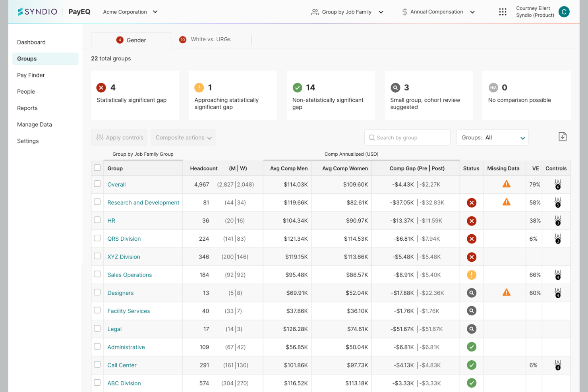
Task: Expand the Acme Corporation dropdown
Action: tap(130, 12)
